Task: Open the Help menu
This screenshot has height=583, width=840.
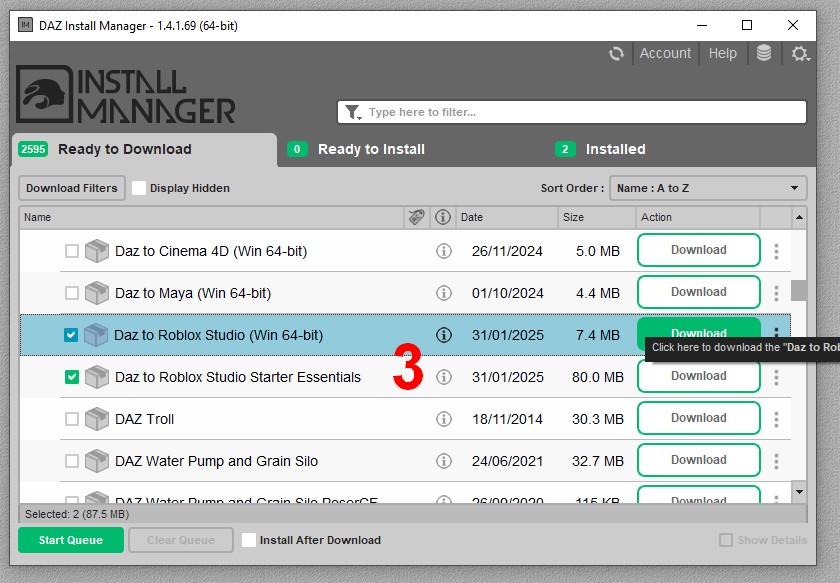Action: (722, 53)
